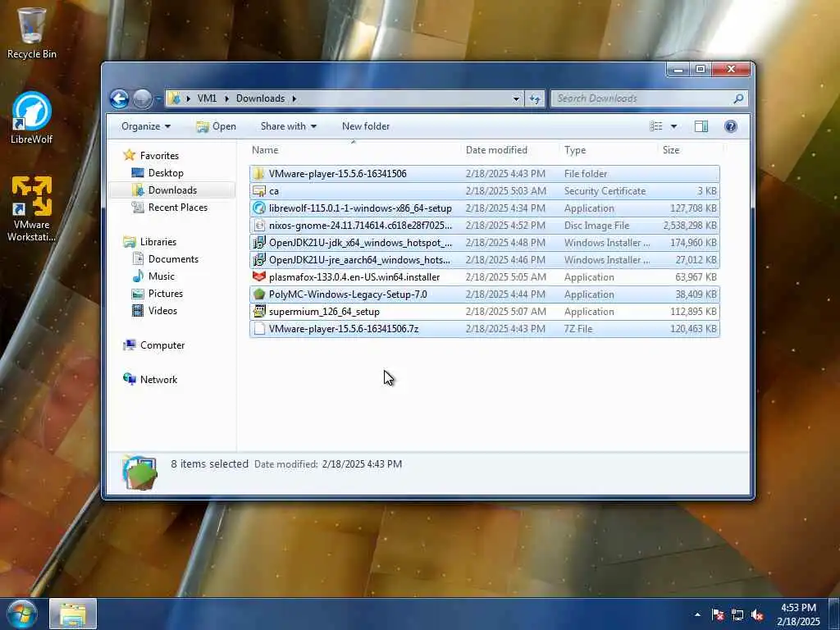Screen dimensions: 840x630
Task: Click the 7Z File type cell
Action: 578,328
